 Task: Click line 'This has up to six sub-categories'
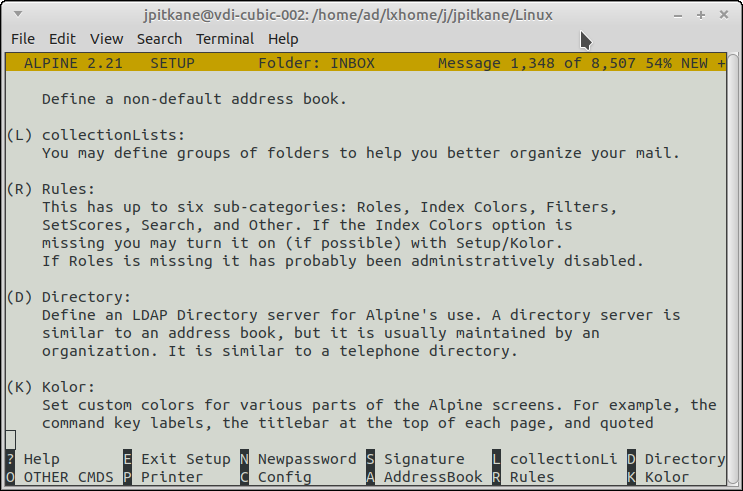tap(329, 207)
